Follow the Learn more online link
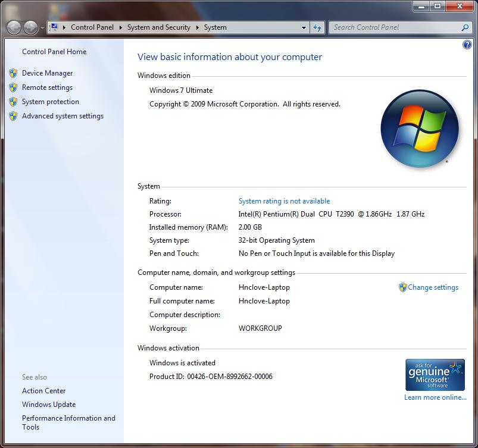Viewport: 478px width, 448px height. [x=435, y=397]
